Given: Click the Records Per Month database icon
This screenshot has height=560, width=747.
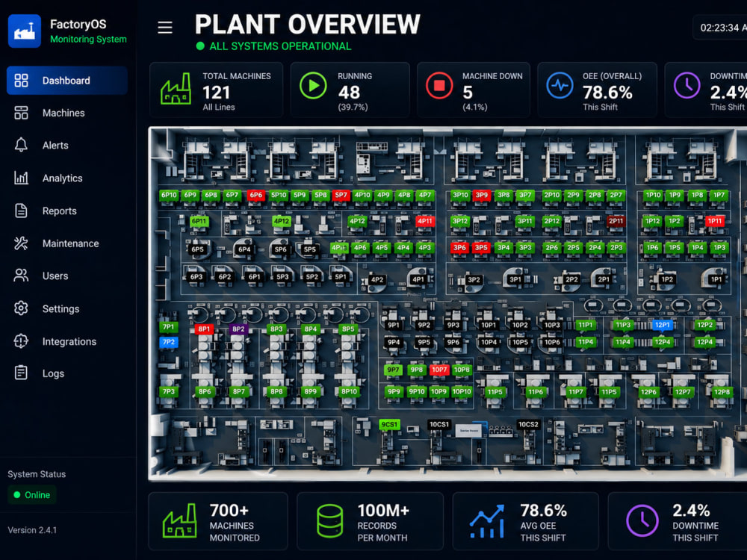Looking at the screenshot, I should coord(329,521).
